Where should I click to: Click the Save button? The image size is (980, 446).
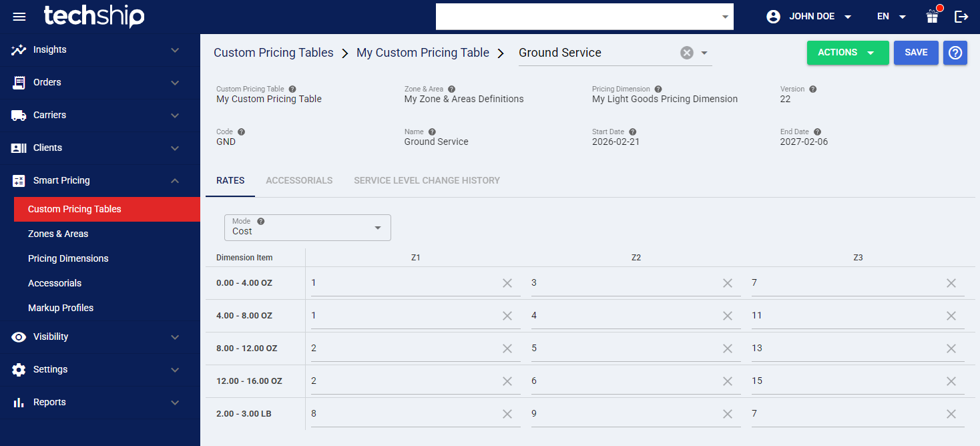coord(916,53)
